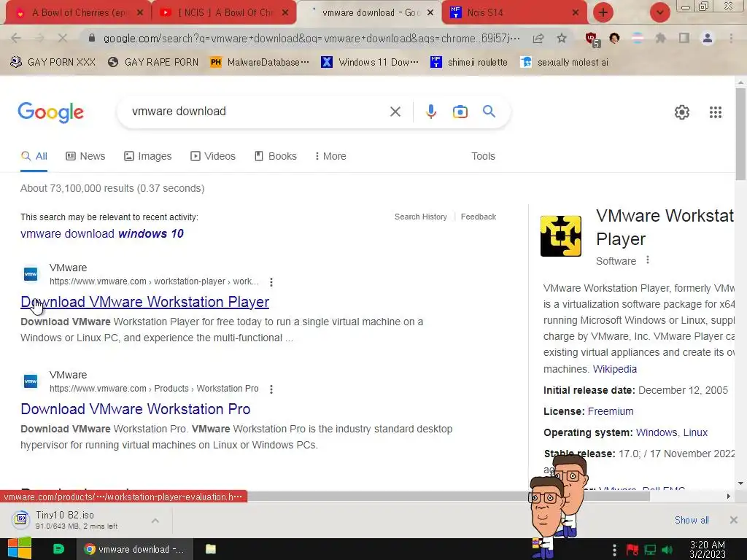
Task: Open a new tab with the plus button
Action: [x=603, y=12]
